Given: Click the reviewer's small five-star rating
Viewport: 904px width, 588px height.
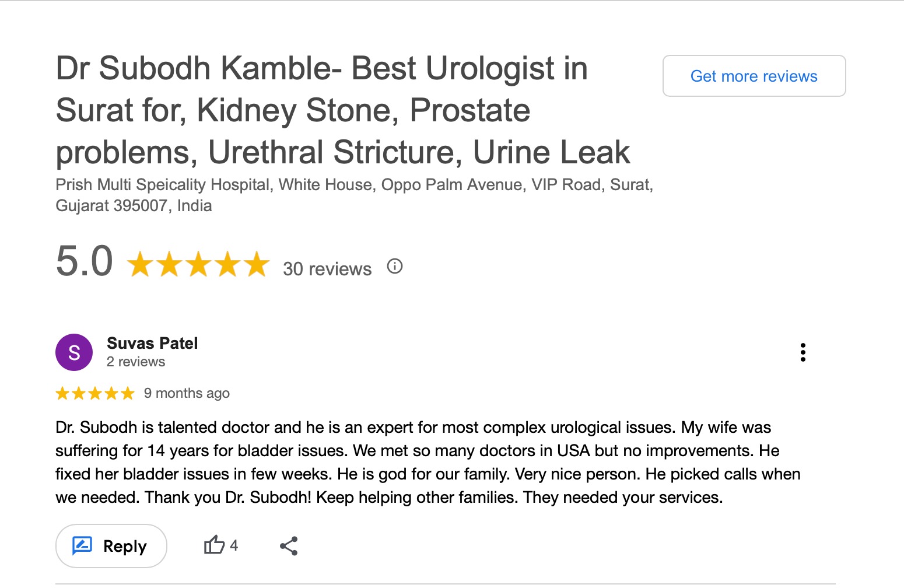Looking at the screenshot, I should [94, 394].
